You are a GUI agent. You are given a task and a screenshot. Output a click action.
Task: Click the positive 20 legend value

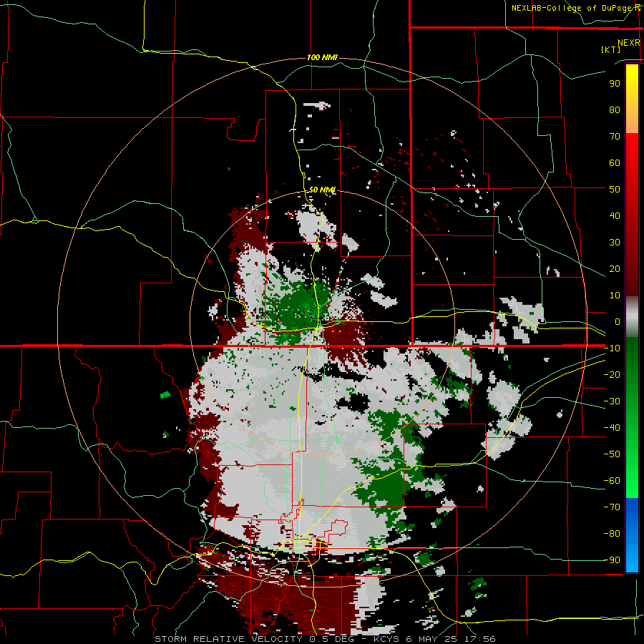615,268
